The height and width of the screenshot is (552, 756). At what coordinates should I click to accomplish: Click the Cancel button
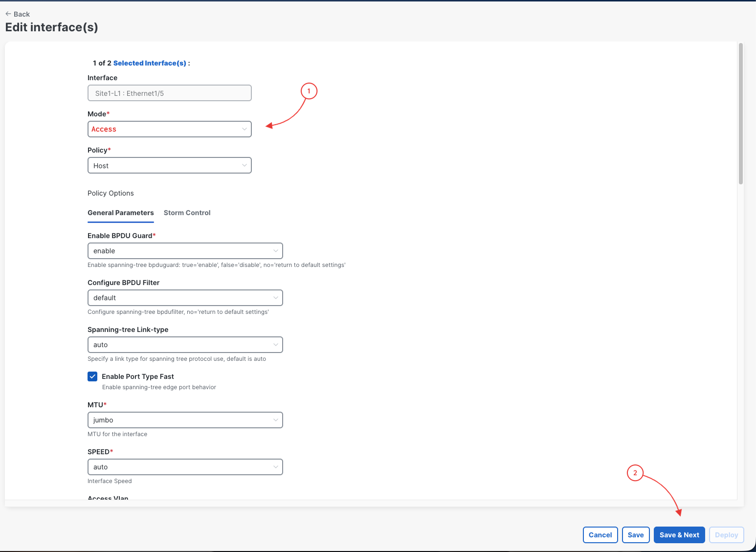pos(600,535)
